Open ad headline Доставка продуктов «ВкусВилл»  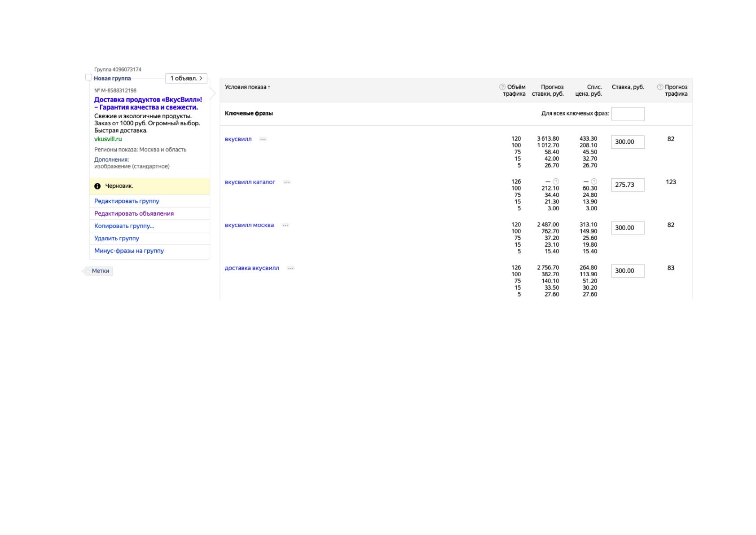tap(148, 103)
